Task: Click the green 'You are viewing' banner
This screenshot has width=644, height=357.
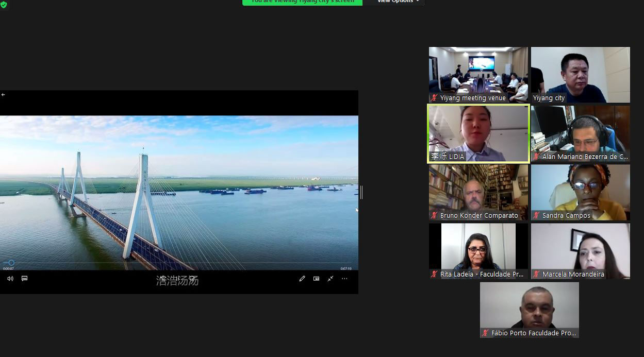Action: point(303,2)
